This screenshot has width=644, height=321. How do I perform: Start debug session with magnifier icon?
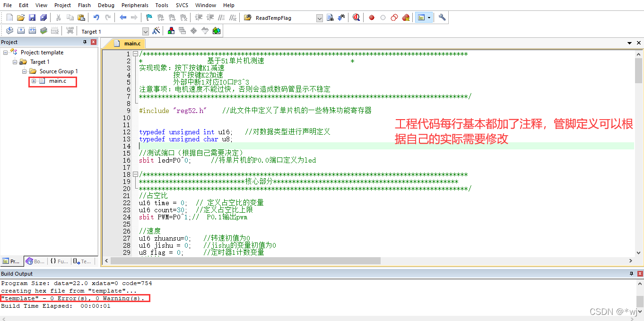tap(356, 17)
